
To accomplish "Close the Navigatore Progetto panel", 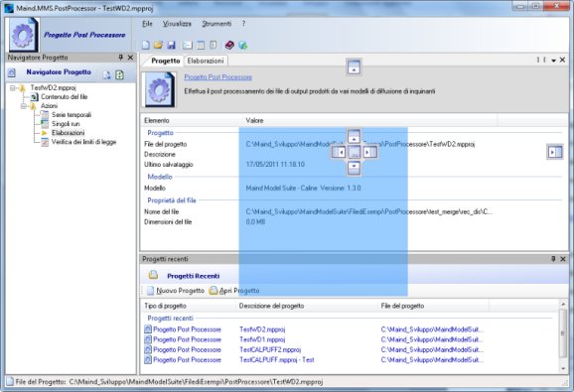I will 130,58.
